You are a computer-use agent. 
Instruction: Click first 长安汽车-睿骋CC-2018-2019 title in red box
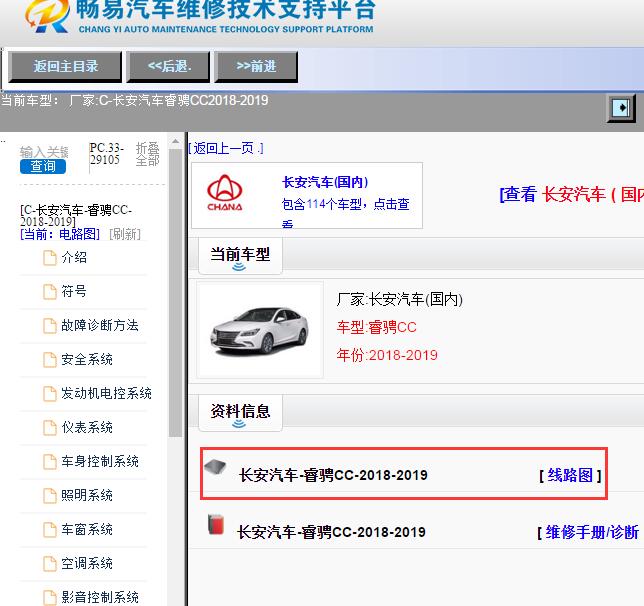pos(333,475)
